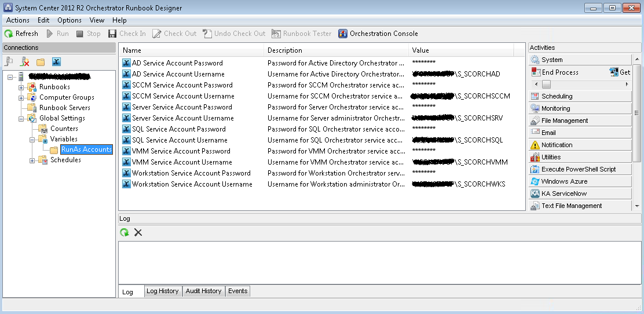The image size is (644, 314).
Task: Click the Log refresh icon
Action: 124,233
